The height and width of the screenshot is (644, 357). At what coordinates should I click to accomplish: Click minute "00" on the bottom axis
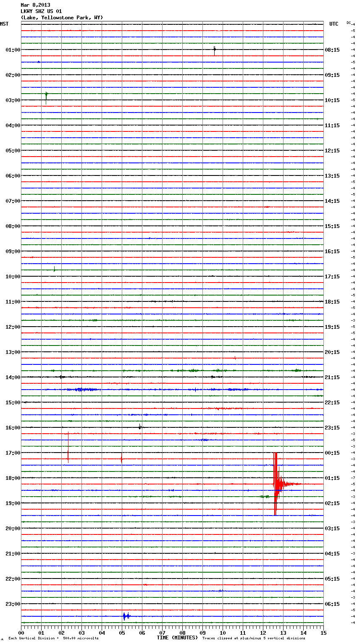click(21, 633)
